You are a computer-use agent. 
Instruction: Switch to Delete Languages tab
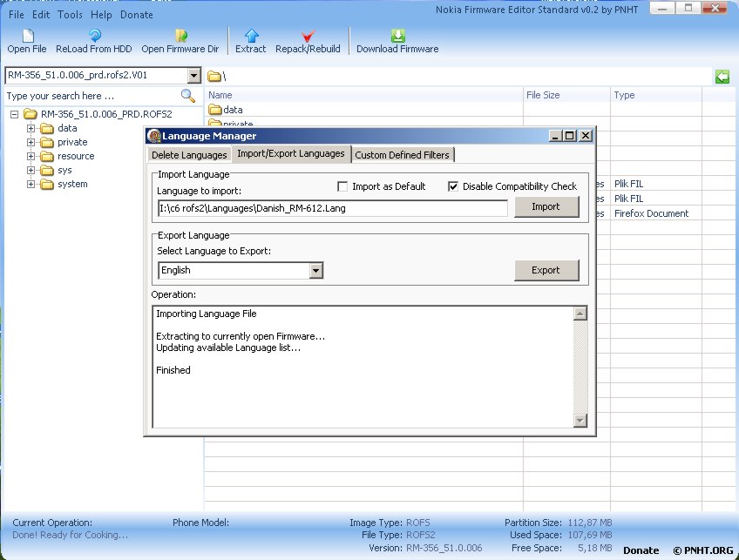coord(189,155)
